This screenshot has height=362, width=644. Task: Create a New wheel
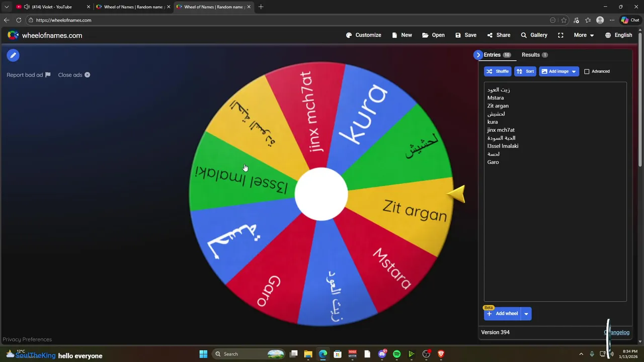point(401,35)
